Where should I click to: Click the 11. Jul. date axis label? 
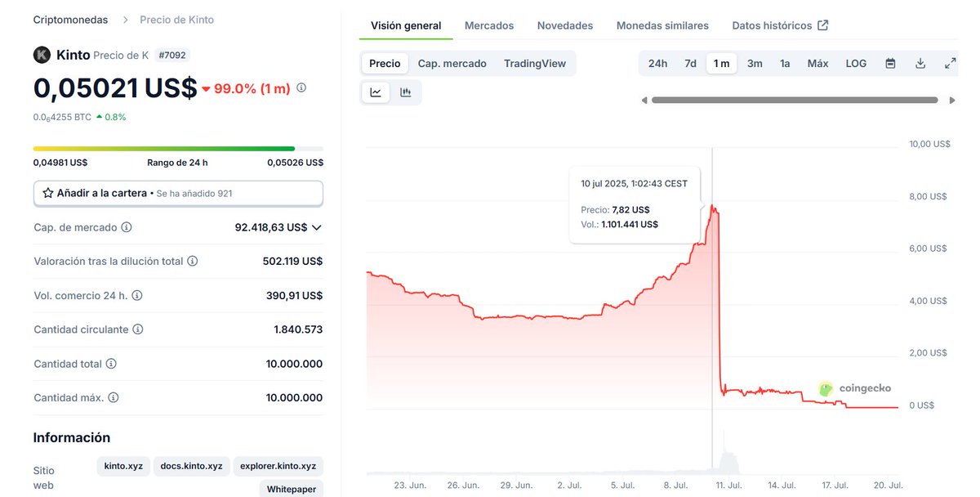[x=728, y=485]
